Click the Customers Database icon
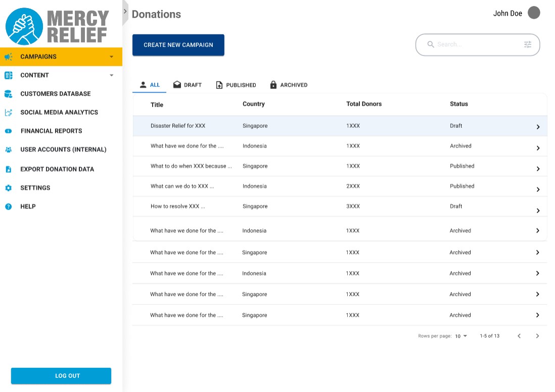The height and width of the screenshot is (392, 555). (8, 94)
